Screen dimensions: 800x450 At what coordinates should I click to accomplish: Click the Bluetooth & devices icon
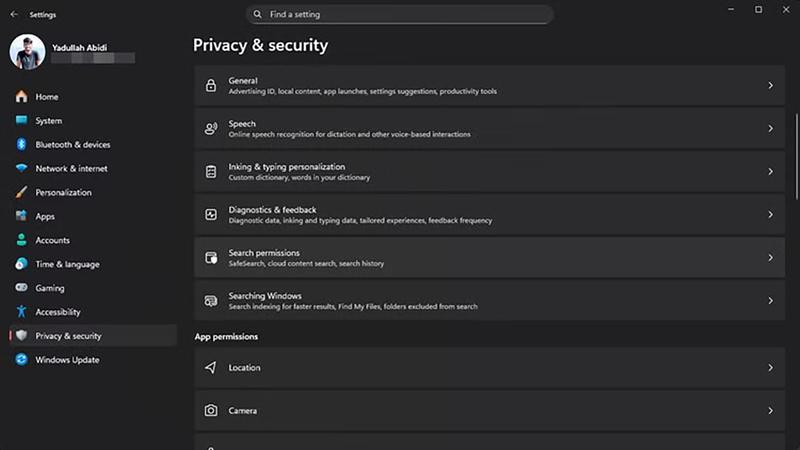[21, 145]
